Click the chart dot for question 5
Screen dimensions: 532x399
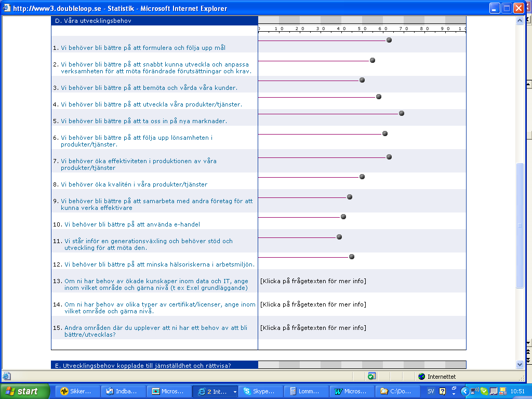tap(402, 113)
